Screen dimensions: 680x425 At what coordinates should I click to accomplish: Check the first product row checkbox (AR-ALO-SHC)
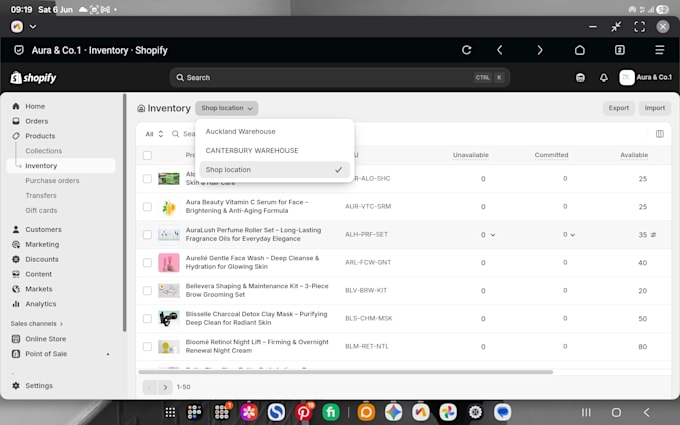pos(147,179)
